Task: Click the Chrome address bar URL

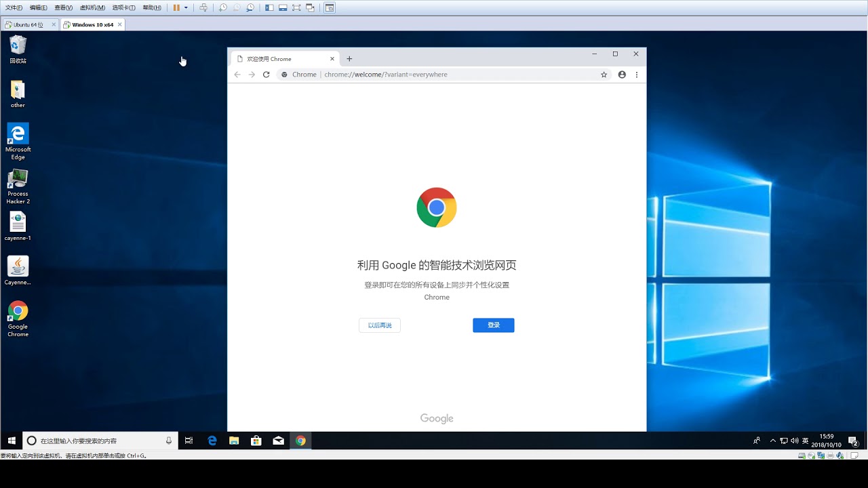Action: click(386, 75)
